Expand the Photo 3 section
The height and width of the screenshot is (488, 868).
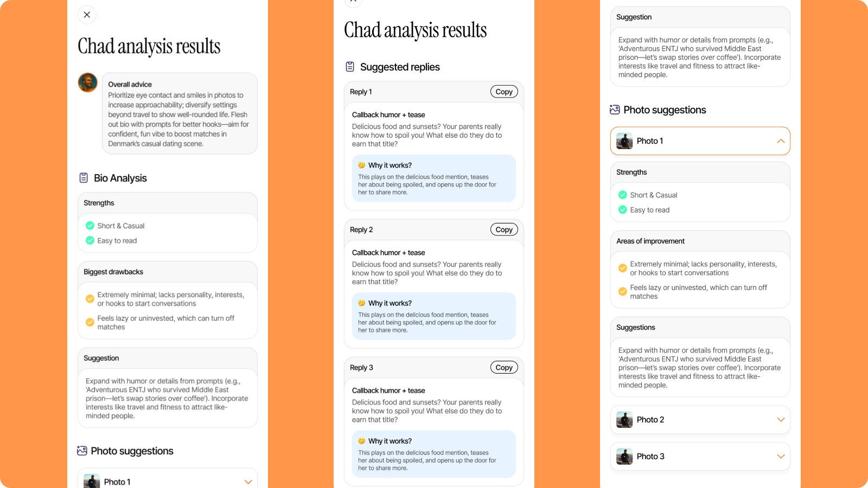tap(781, 457)
